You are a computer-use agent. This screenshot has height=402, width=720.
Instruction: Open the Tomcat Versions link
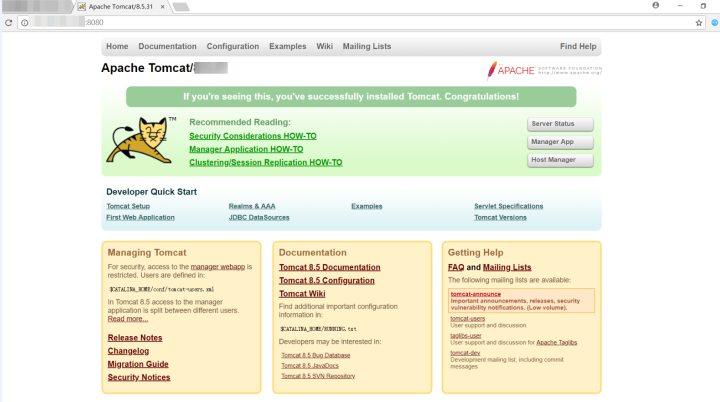coord(500,217)
